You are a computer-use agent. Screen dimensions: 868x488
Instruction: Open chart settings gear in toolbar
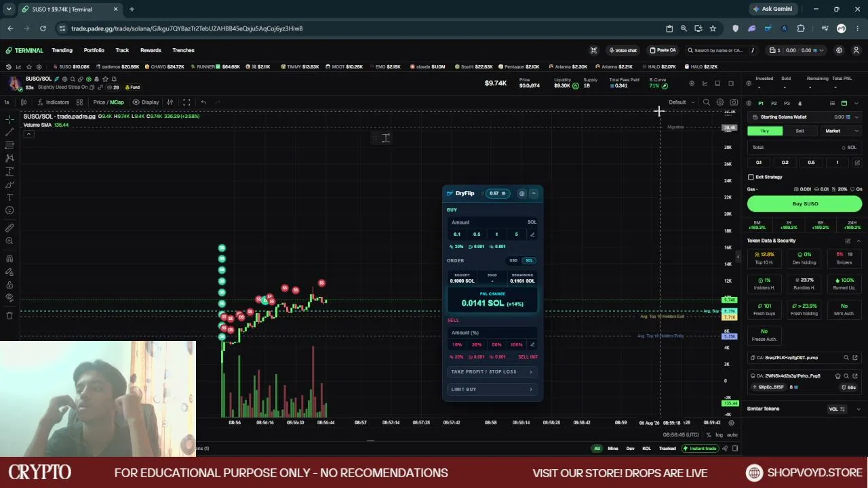[x=720, y=102]
